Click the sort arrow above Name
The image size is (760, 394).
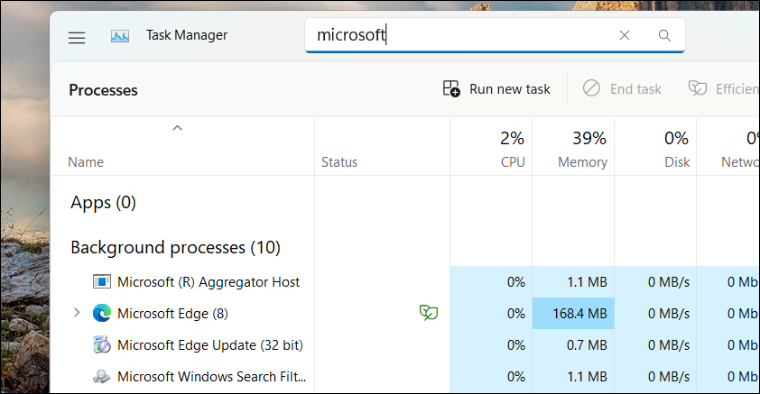177,128
